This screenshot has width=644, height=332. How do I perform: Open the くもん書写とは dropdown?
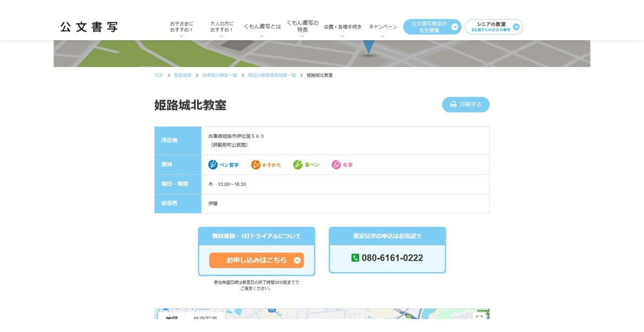(x=262, y=28)
